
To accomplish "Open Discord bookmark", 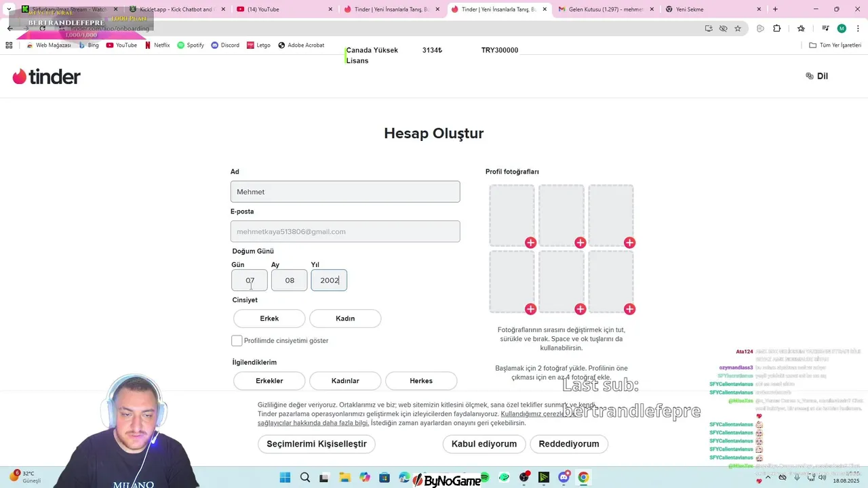I will click(x=225, y=45).
